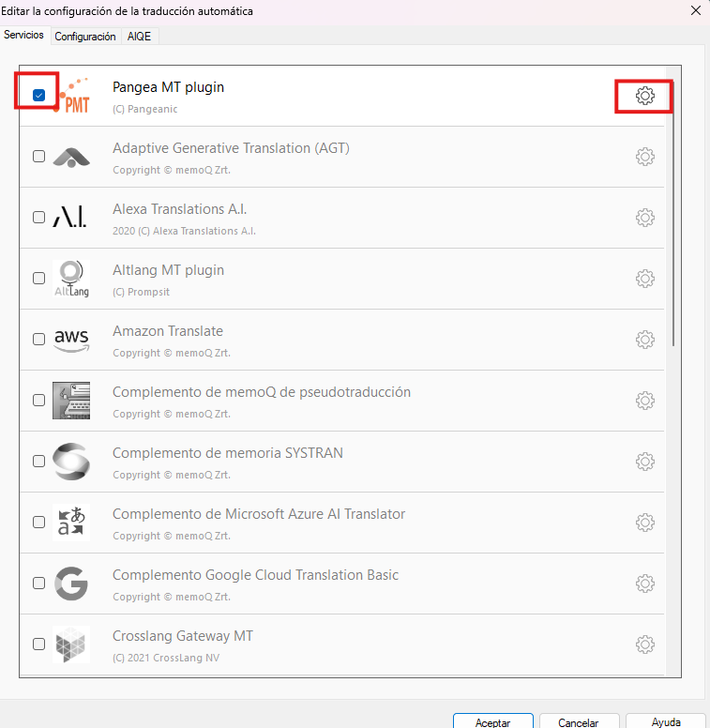Enable Crosslang Gateway MT checkbox
The image size is (710, 728).
coord(39,644)
